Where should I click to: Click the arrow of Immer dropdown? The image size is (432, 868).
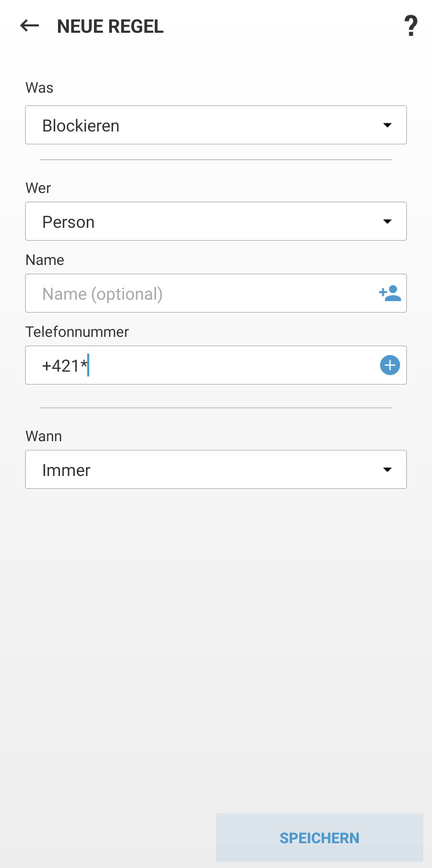point(387,470)
